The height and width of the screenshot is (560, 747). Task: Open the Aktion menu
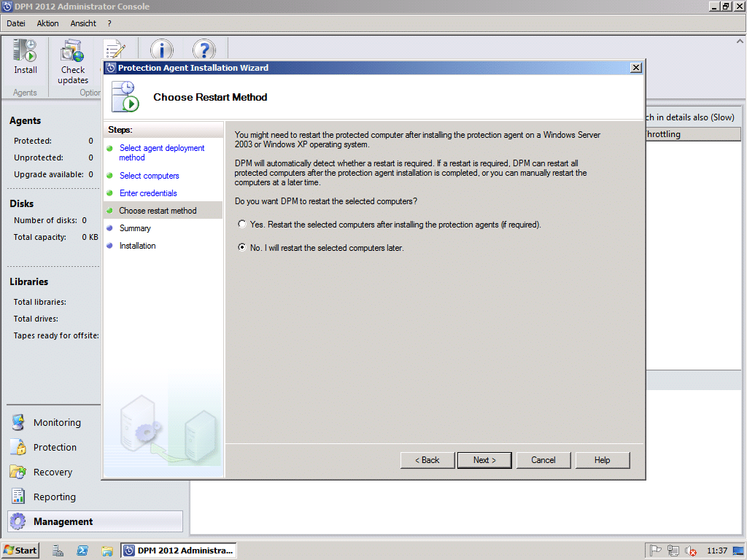click(x=47, y=23)
